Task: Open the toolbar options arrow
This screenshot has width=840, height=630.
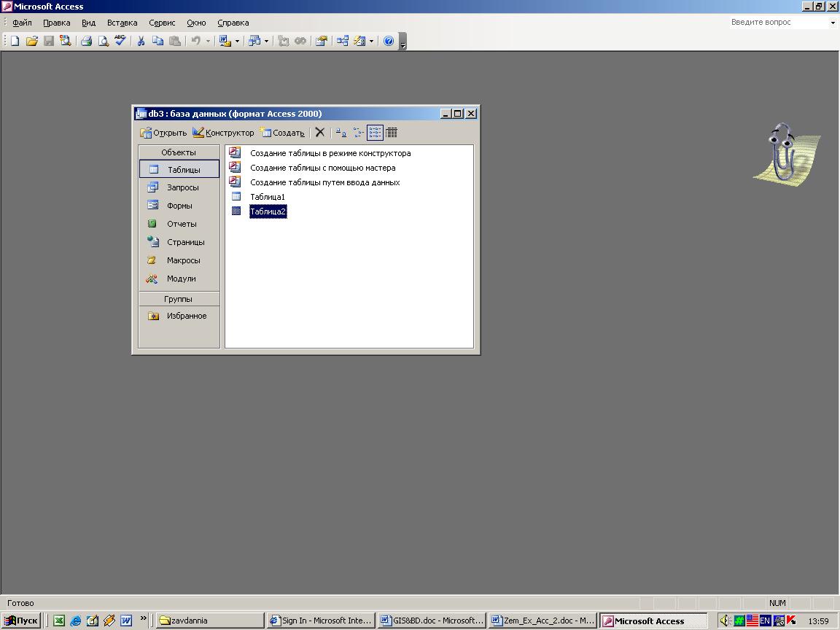Action: pyautogui.click(x=403, y=42)
